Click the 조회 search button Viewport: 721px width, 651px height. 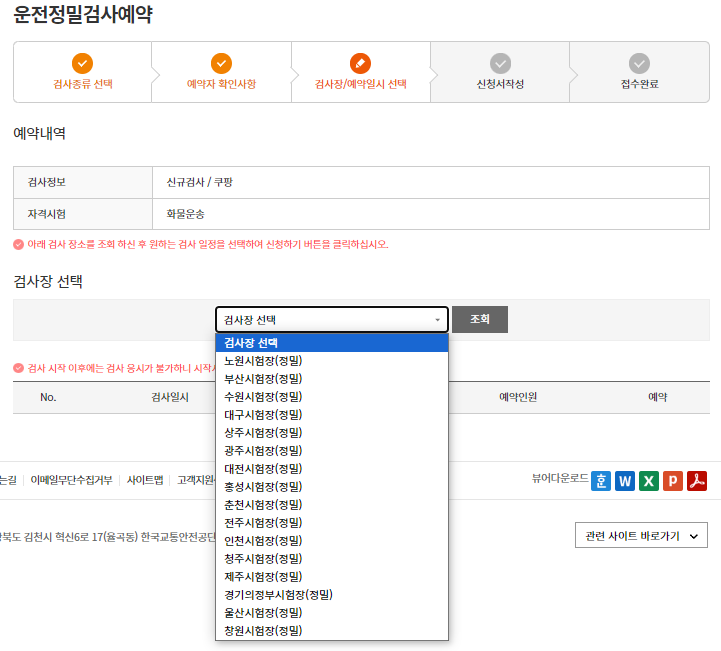[x=480, y=319]
